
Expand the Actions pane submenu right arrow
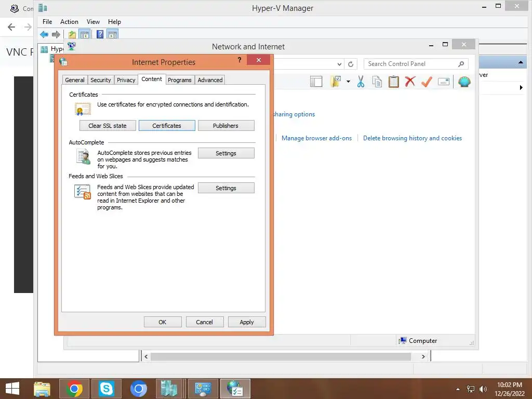[521, 87]
